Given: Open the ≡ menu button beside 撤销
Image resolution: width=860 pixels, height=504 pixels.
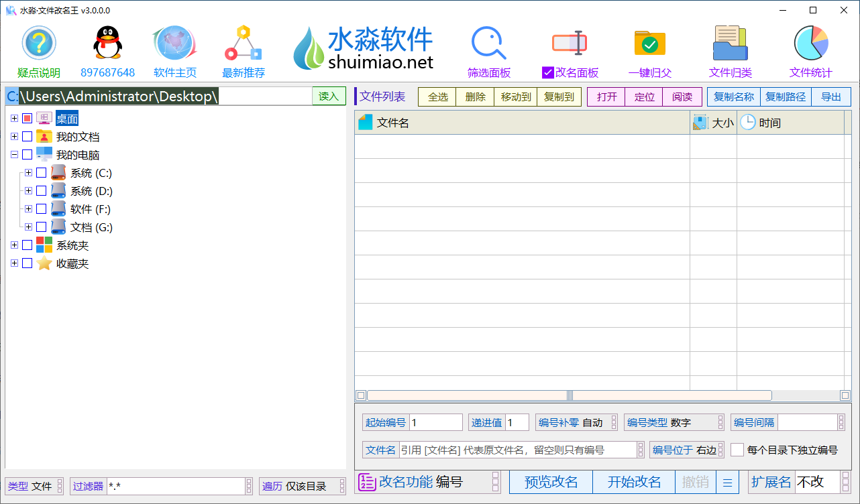Looking at the screenshot, I should click(727, 482).
